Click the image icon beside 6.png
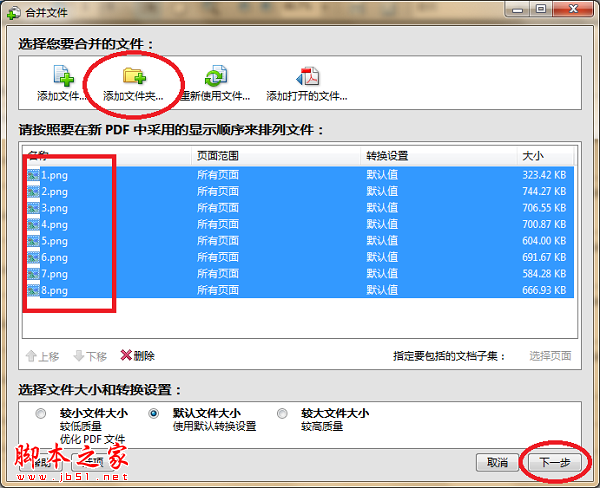This screenshot has width=600, height=488. (x=33, y=258)
